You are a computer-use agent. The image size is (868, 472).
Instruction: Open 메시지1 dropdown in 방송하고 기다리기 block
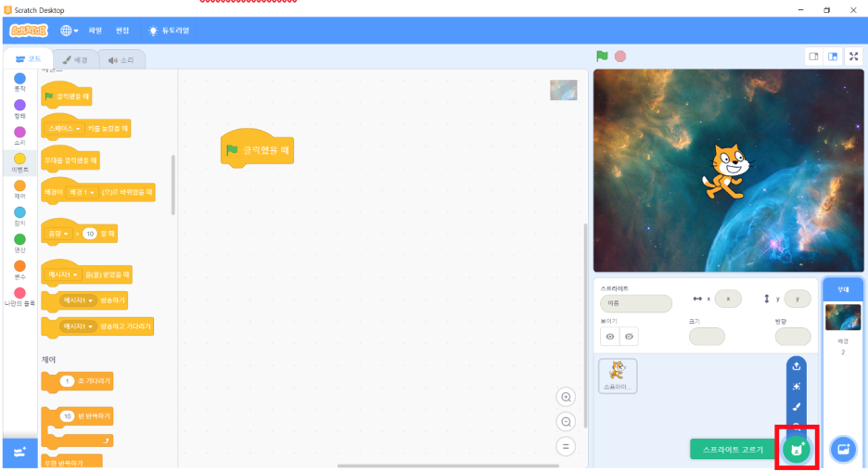click(x=78, y=326)
